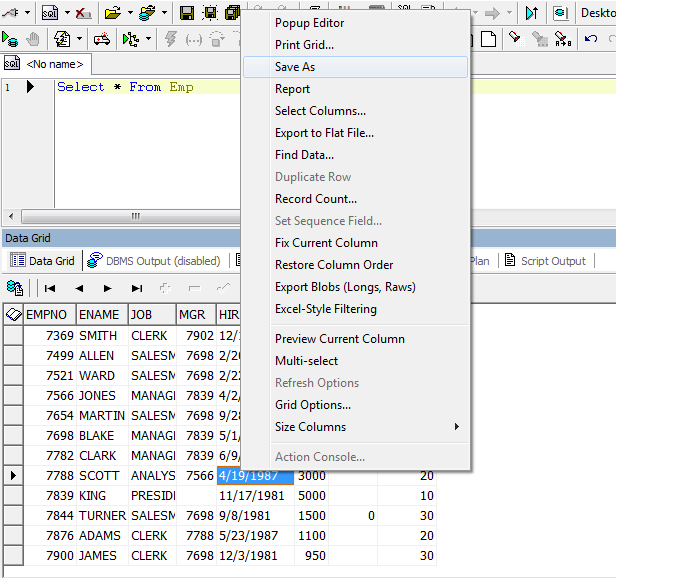Viewport: 679px width, 578px height.
Task: Select Excel-Style Filtering menu entry
Action: pos(325,309)
